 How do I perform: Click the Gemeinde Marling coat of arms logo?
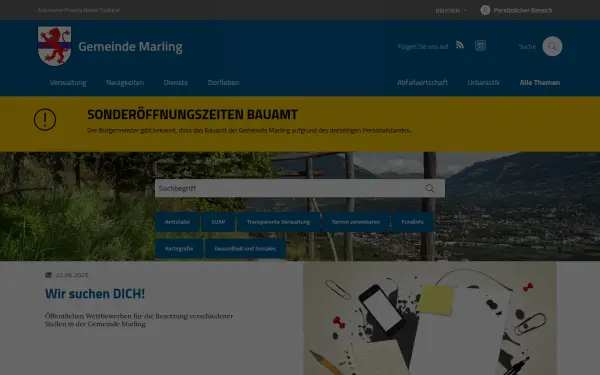(x=54, y=46)
